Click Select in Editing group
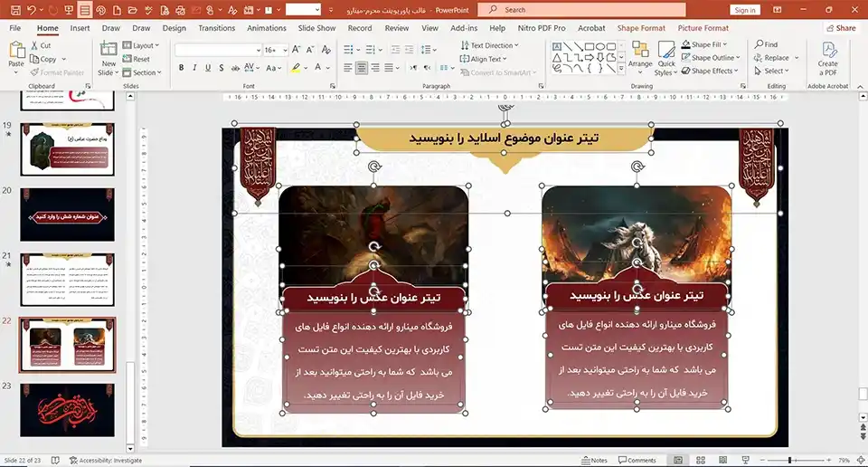Image resolution: width=868 pixels, height=467 pixels. (x=771, y=71)
